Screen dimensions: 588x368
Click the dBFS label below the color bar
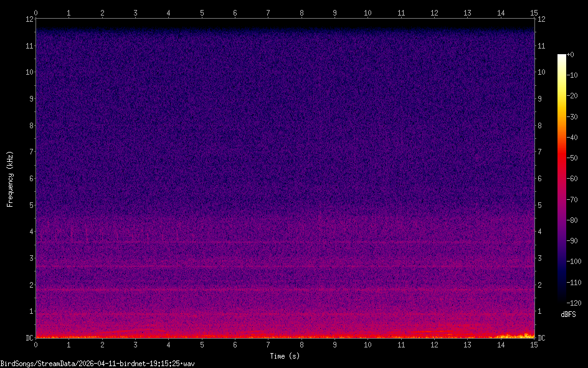tap(568, 314)
